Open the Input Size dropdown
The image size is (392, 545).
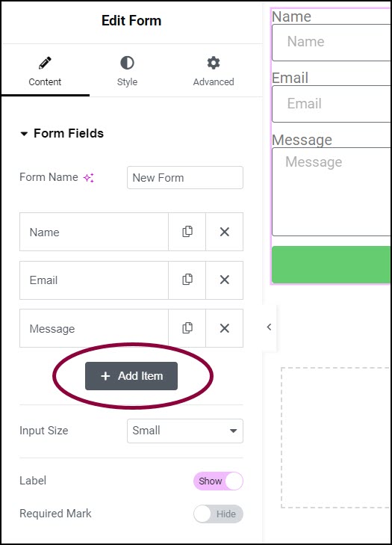(x=185, y=431)
